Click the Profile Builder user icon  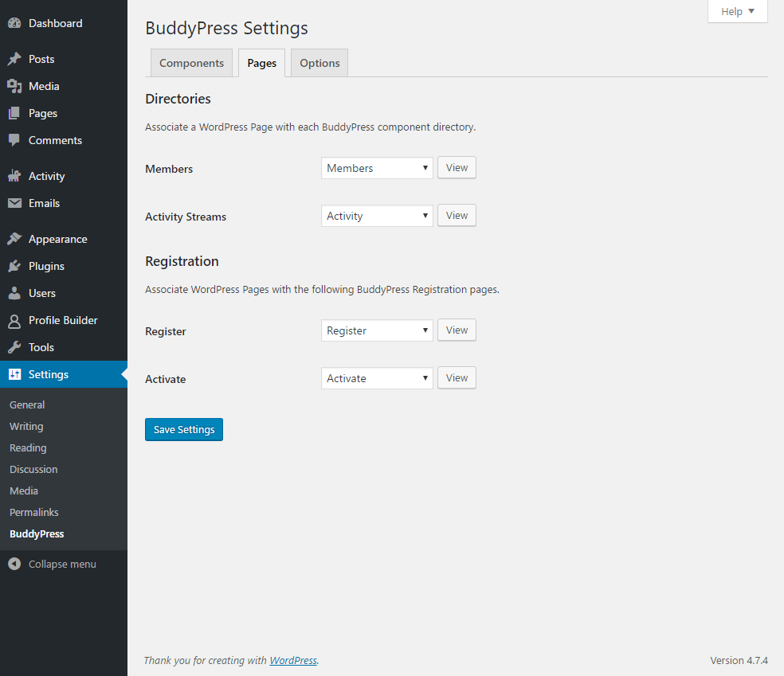(x=14, y=320)
